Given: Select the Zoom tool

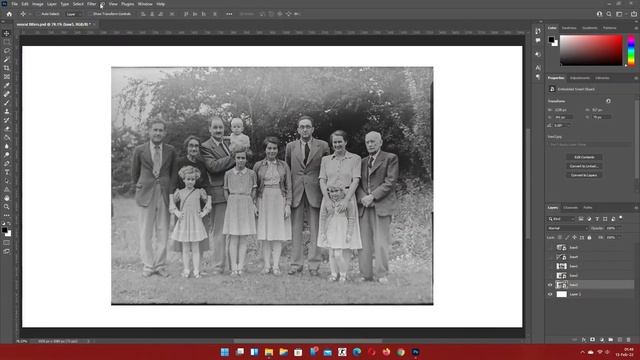Looking at the screenshot, I should [7, 207].
